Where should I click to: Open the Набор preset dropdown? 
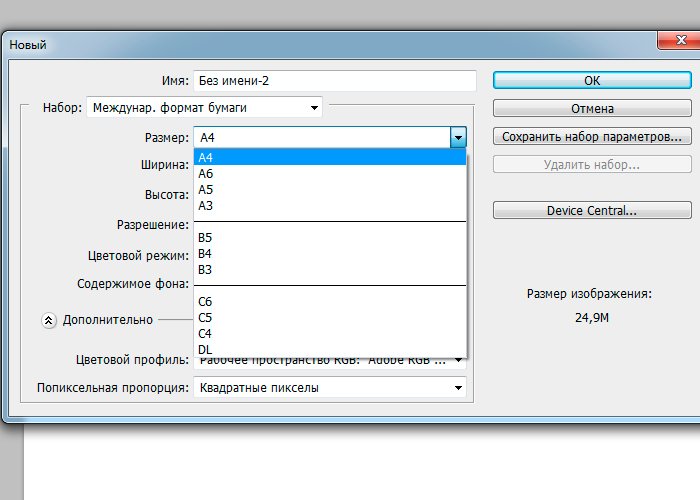coord(205,107)
